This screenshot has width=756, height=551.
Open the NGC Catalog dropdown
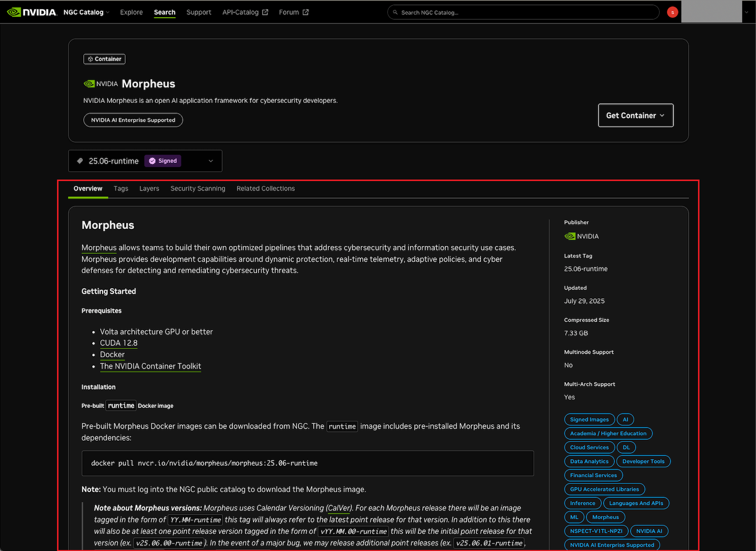[x=87, y=12]
